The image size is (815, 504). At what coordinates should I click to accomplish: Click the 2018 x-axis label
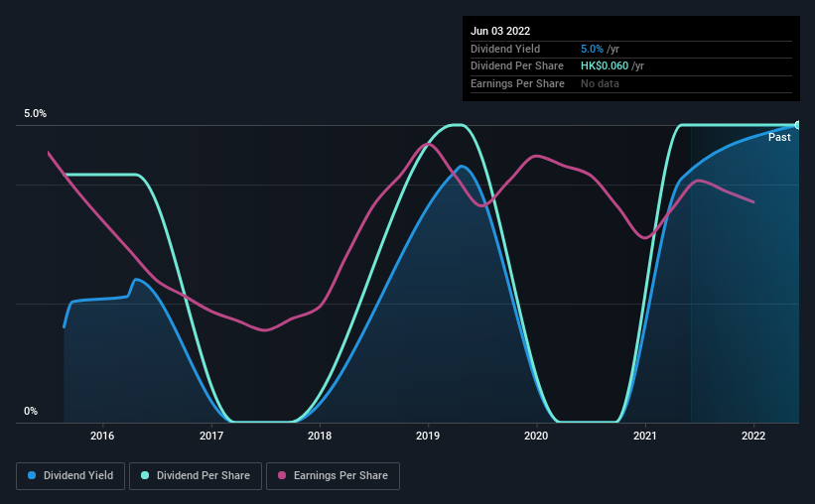click(320, 436)
